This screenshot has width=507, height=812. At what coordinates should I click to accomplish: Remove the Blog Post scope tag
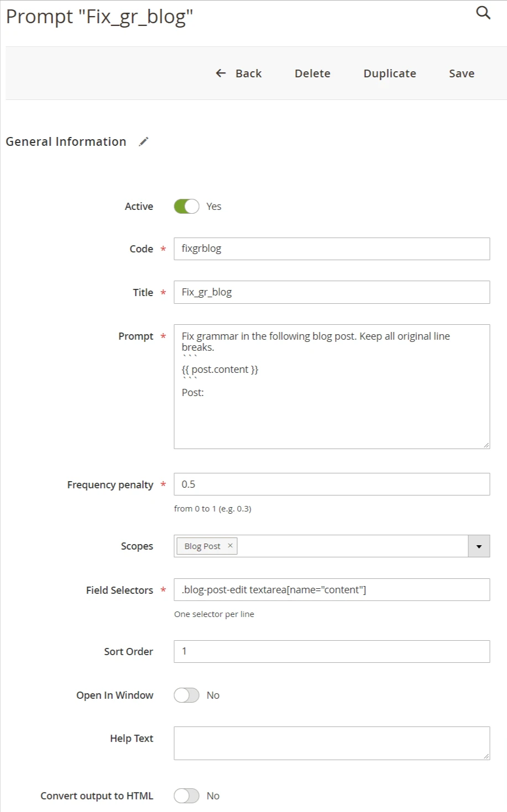tap(230, 546)
